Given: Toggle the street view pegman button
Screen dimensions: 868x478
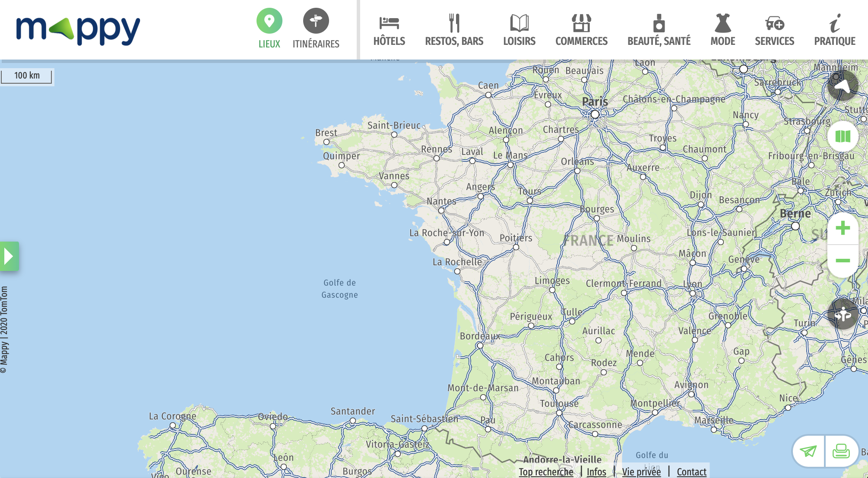Looking at the screenshot, I should [843, 314].
